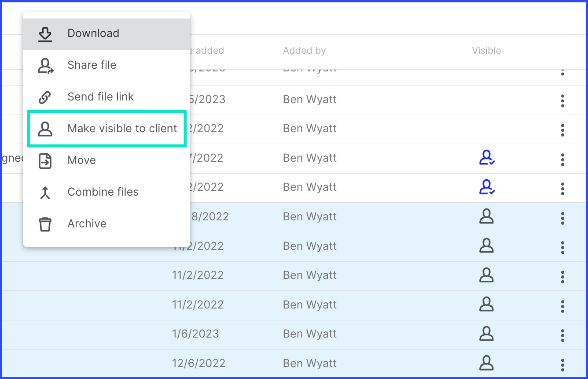Viewport: 588px width, 379px height.
Task: Toggle gray visibility icon in 12/6/2022 row
Action: 486,363
